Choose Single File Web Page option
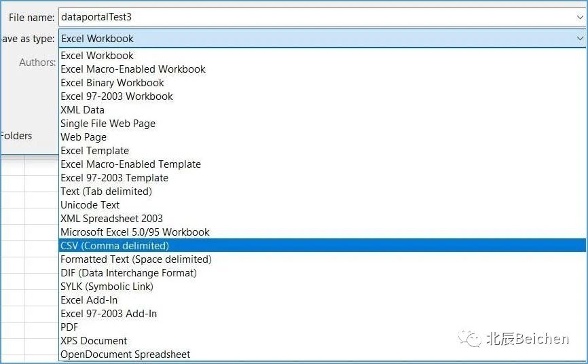Image resolution: width=588 pixels, height=364 pixels. point(108,124)
